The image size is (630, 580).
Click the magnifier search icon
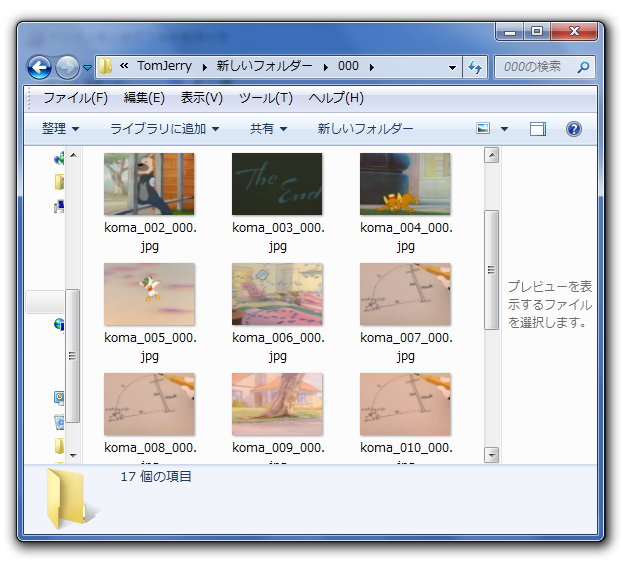(583, 67)
